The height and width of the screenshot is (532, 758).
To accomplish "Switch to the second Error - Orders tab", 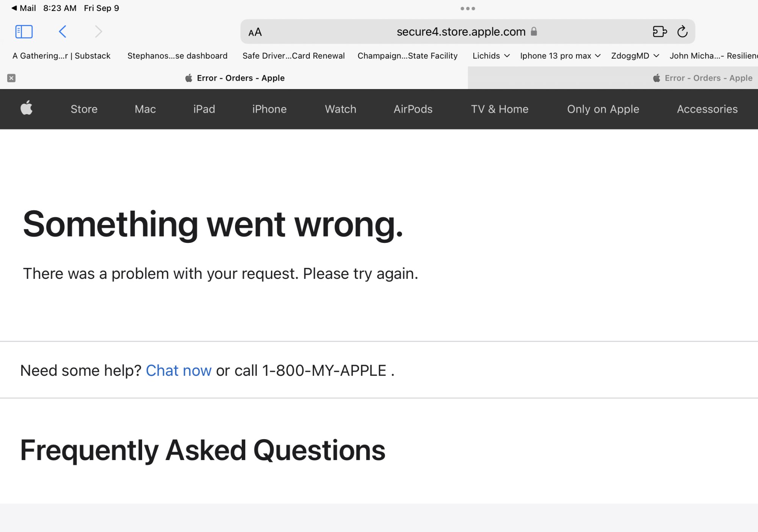I will (702, 78).
